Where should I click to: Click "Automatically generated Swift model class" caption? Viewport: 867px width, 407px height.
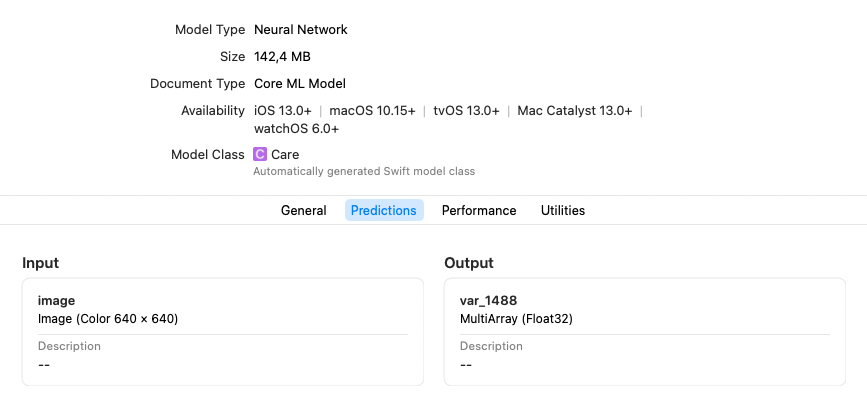pos(364,172)
